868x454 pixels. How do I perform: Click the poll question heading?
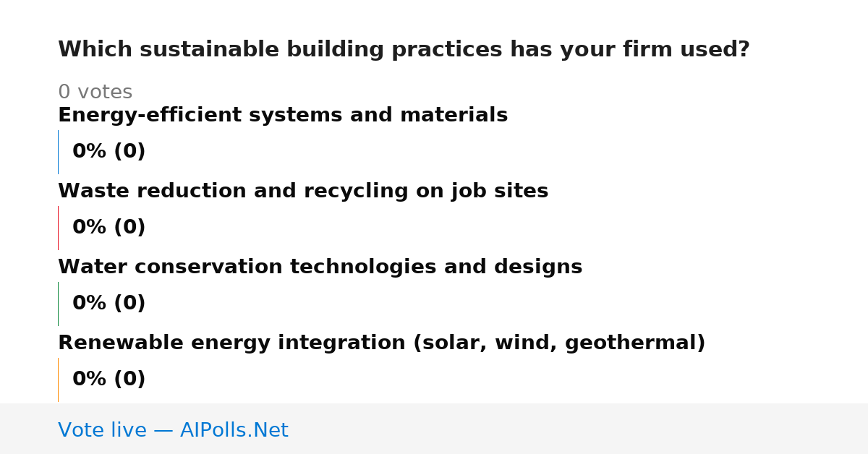[x=404, y=50]
